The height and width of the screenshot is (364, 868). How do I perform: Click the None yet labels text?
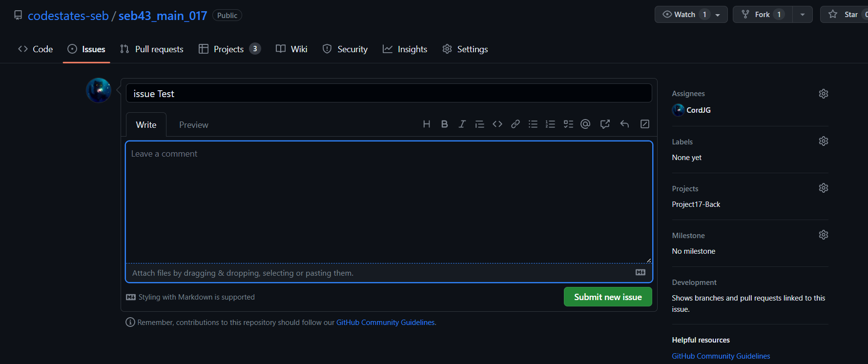coord(686,157)
